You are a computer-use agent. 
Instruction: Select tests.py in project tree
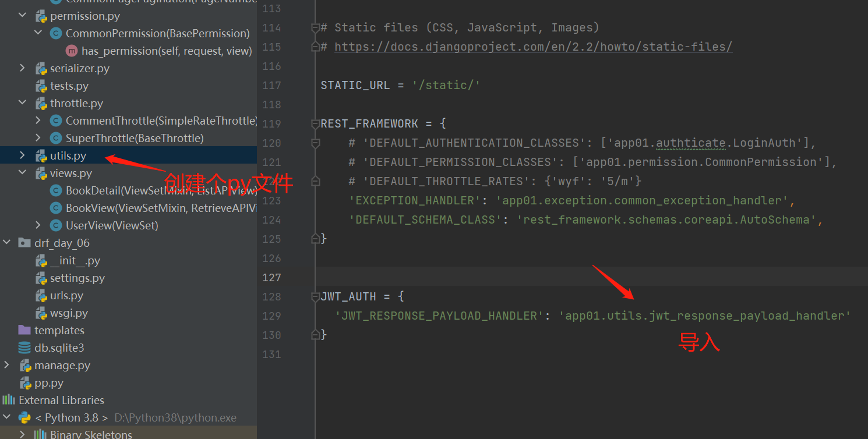(x=69, y=86)
